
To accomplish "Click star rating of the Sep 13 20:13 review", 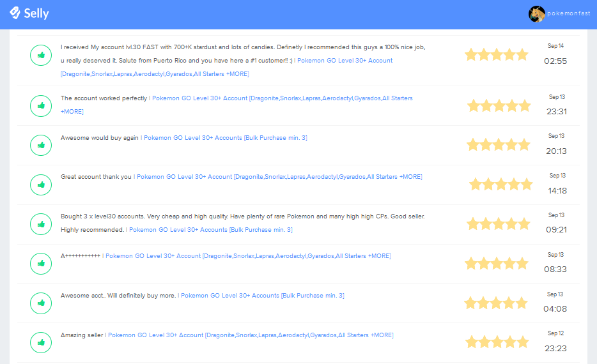I will tap(499, 145).
